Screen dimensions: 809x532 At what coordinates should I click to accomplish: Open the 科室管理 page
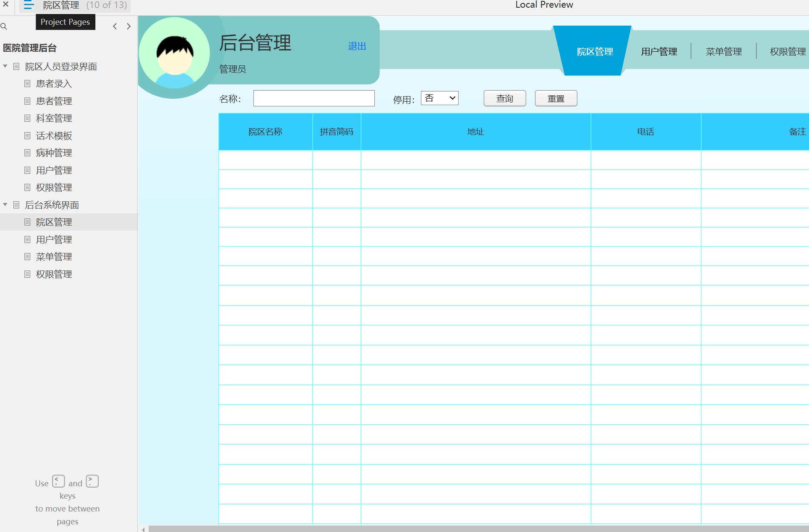pyautogui.click(x=54, y=118)
